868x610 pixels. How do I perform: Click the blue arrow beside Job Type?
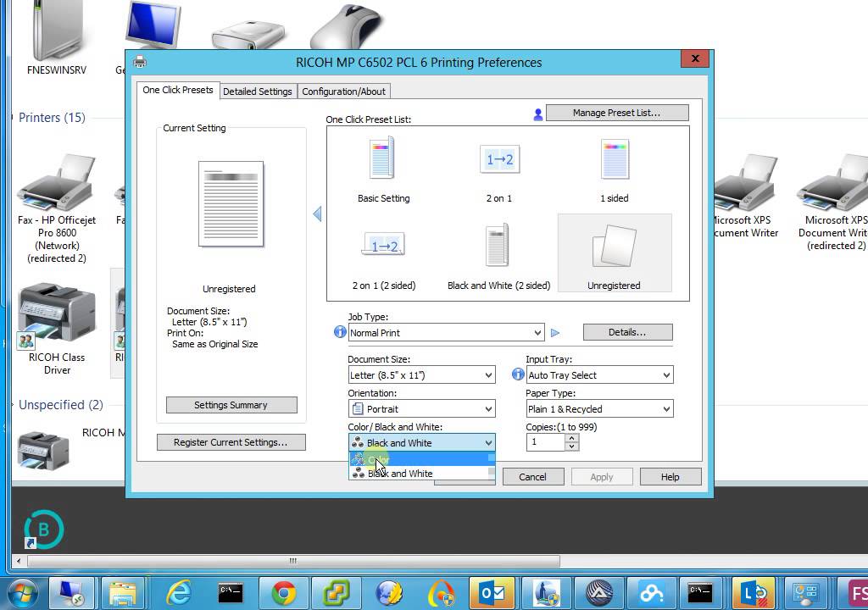click(x=555, y=333)
